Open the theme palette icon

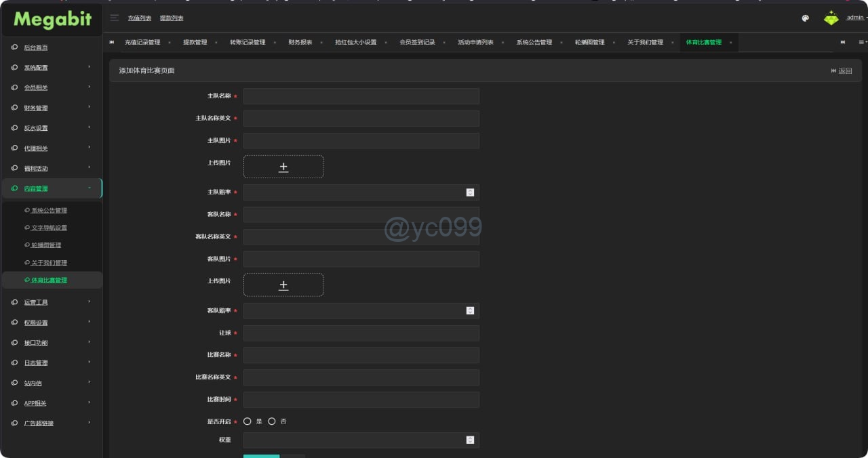(x=805, y=18)
